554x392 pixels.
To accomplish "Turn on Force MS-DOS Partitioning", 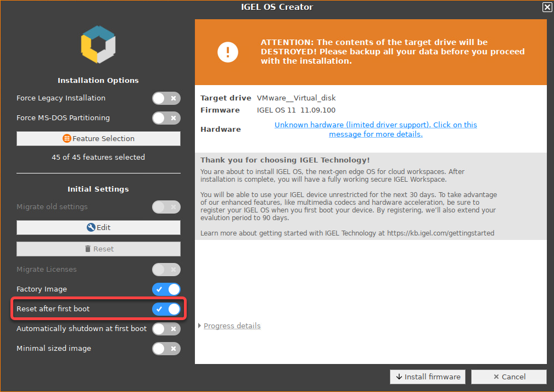I will [166, 118].
